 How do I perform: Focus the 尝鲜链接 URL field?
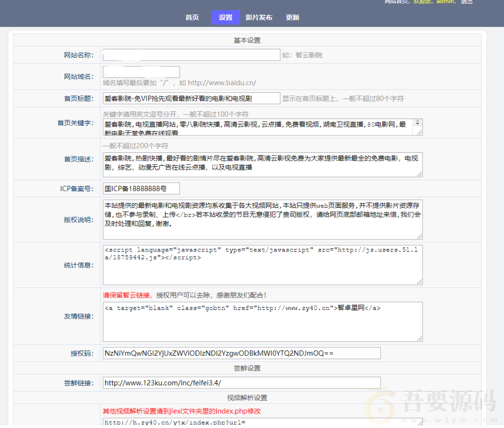(x=241, y=383)
